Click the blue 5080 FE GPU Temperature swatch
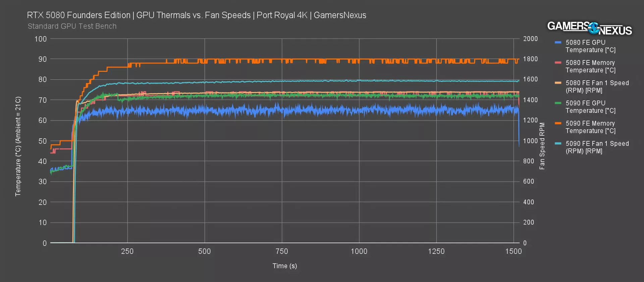This screenshot has height=282, width=644. click(x=558, y=43)
